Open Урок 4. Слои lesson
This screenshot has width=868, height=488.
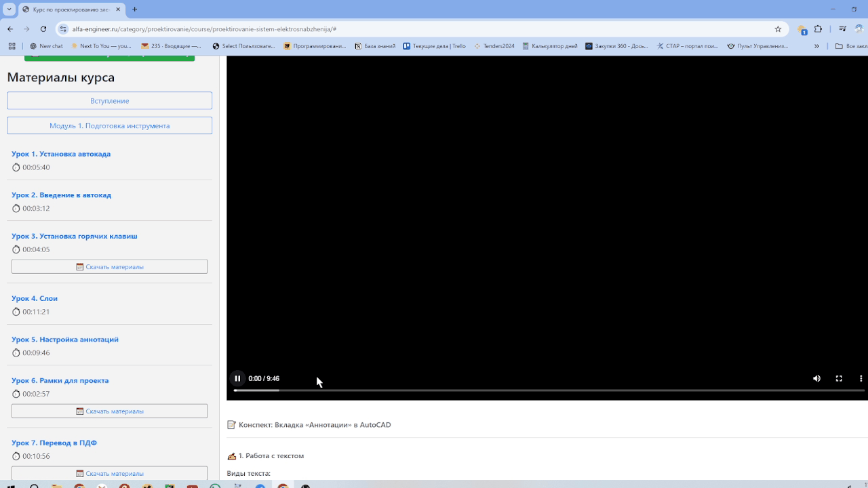35,298
